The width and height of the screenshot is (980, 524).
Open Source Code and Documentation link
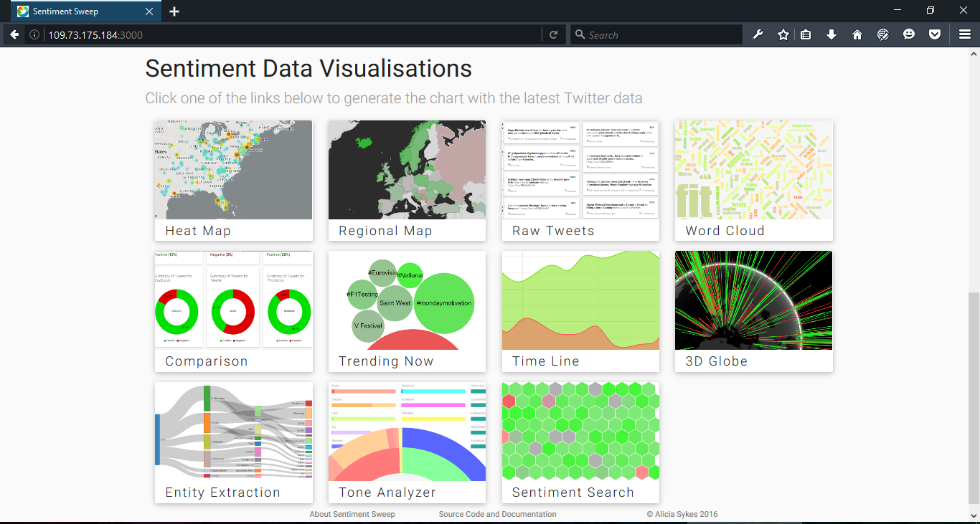click(x=497, y=514)
